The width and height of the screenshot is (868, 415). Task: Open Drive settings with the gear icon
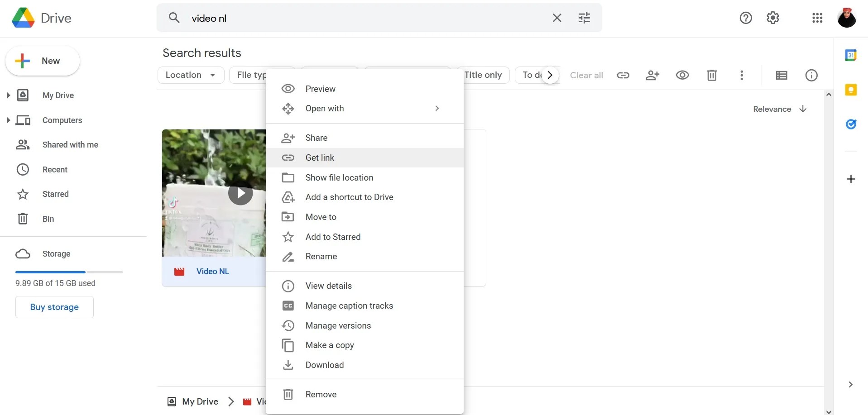(772, 18)
